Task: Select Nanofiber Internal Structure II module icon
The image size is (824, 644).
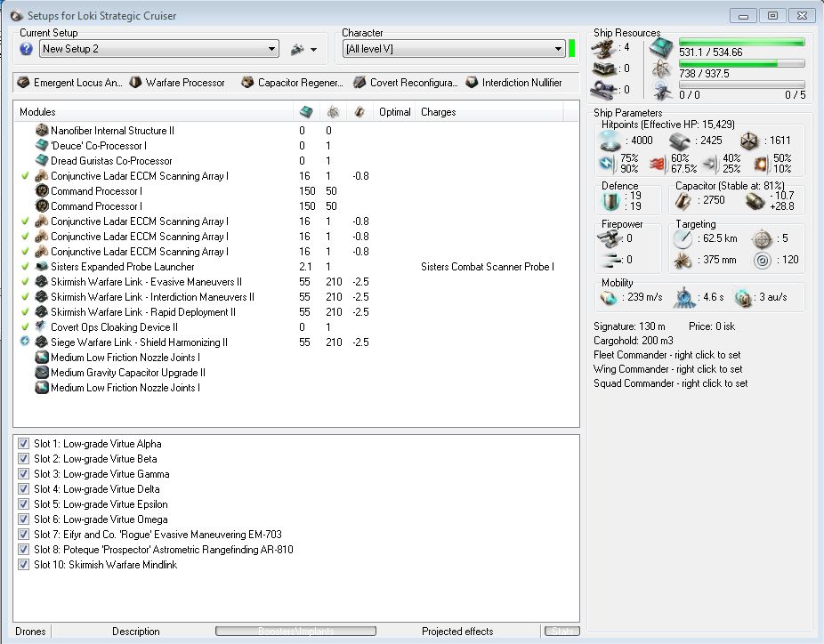Action: [x=42, y=130]
